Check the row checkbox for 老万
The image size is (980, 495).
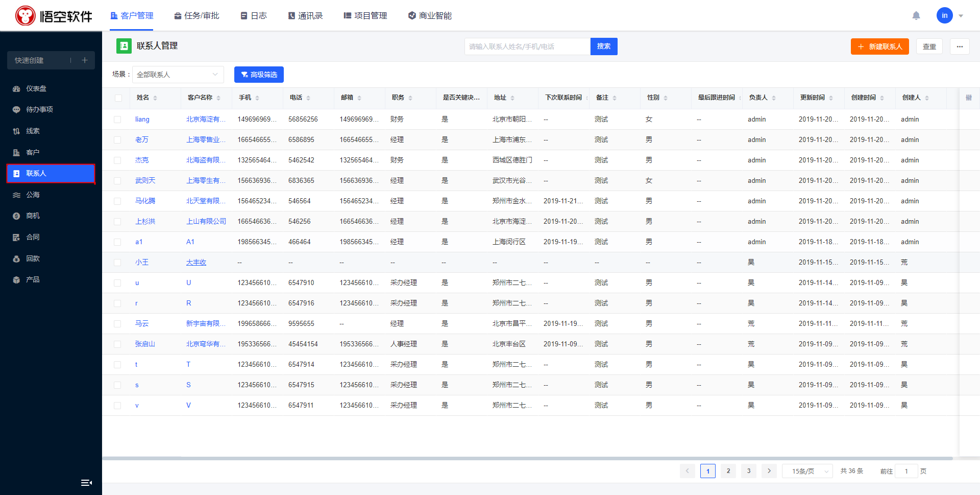117,140
